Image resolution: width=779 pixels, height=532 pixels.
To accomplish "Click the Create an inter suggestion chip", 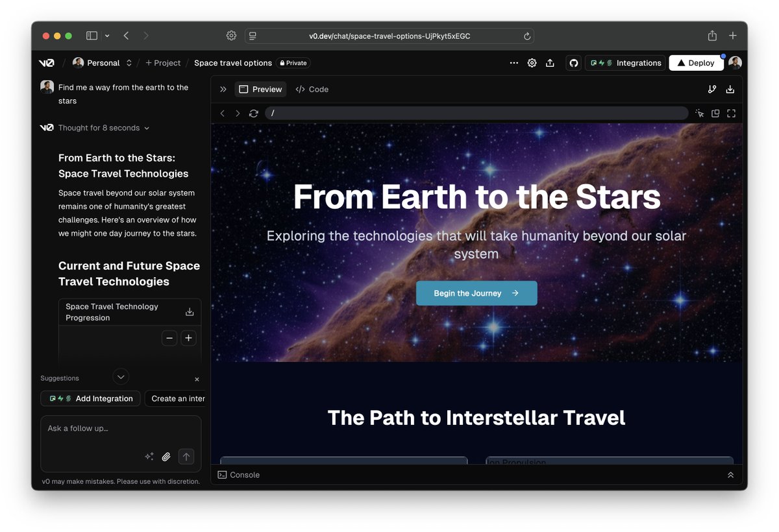I will (x=175, y=398).
